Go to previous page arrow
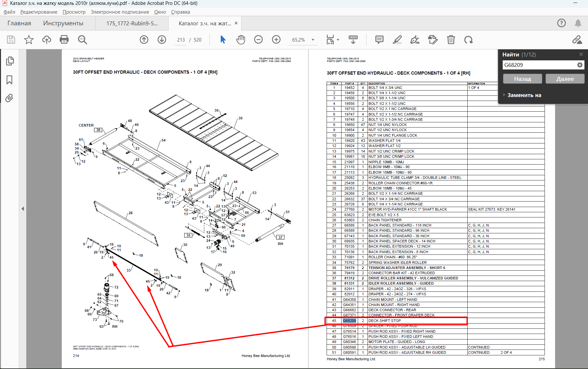This screenshot has width=588, height=369. pyautogui.click(x=144, y=40)
